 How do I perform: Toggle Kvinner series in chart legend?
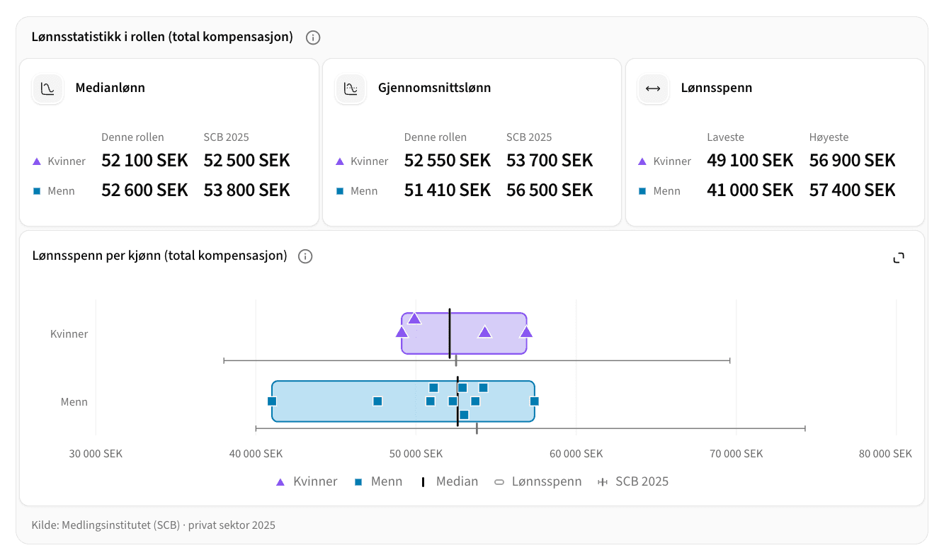point(307,481)
